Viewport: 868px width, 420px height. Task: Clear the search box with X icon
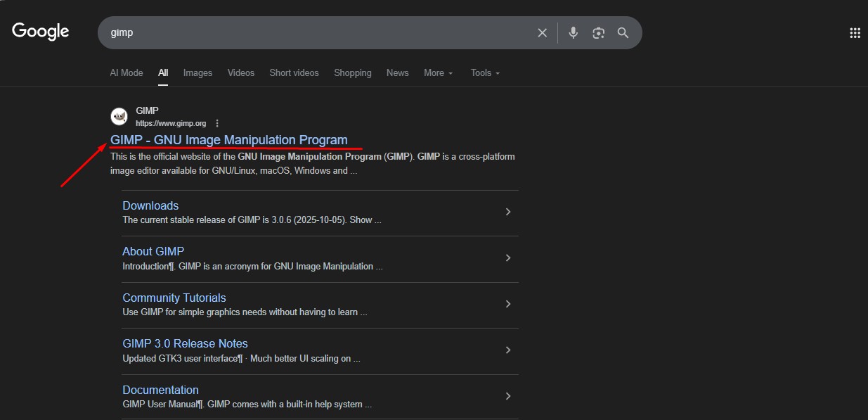(x=542, y=33)
